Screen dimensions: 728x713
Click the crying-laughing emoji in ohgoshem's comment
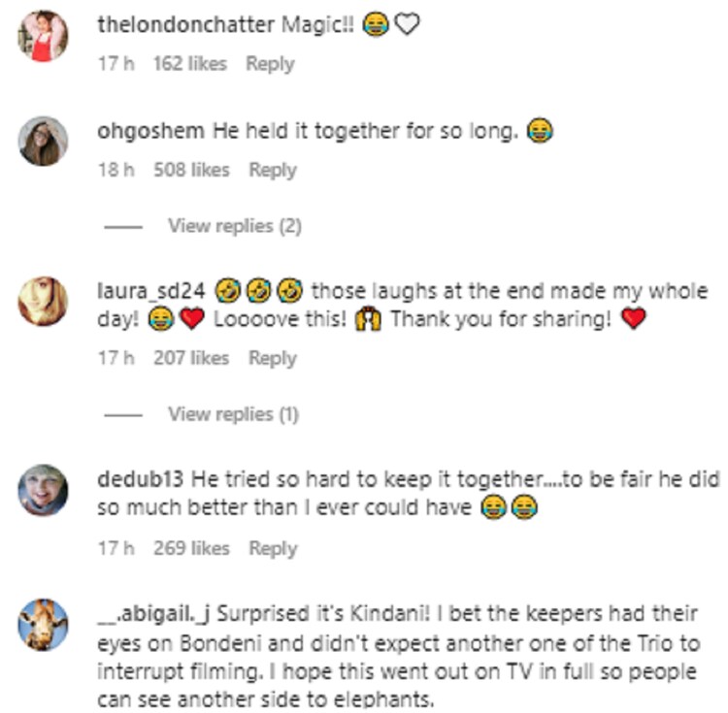click(540, 132)
